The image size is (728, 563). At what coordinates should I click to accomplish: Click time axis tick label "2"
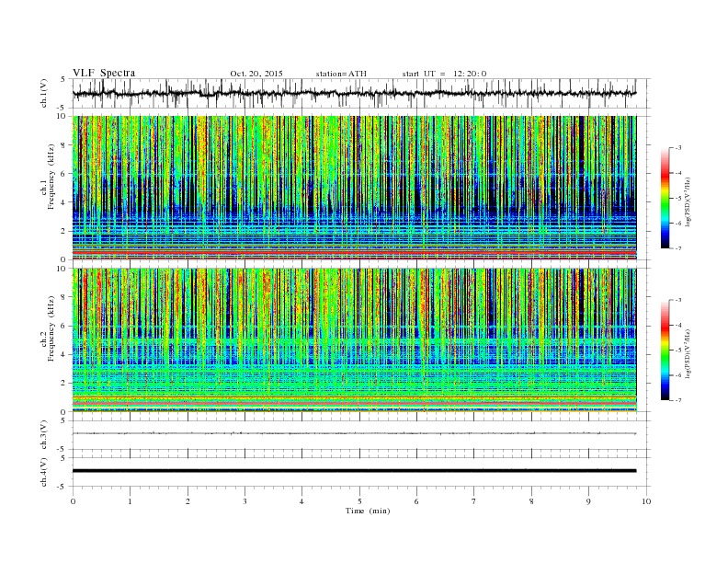point(188,501)
